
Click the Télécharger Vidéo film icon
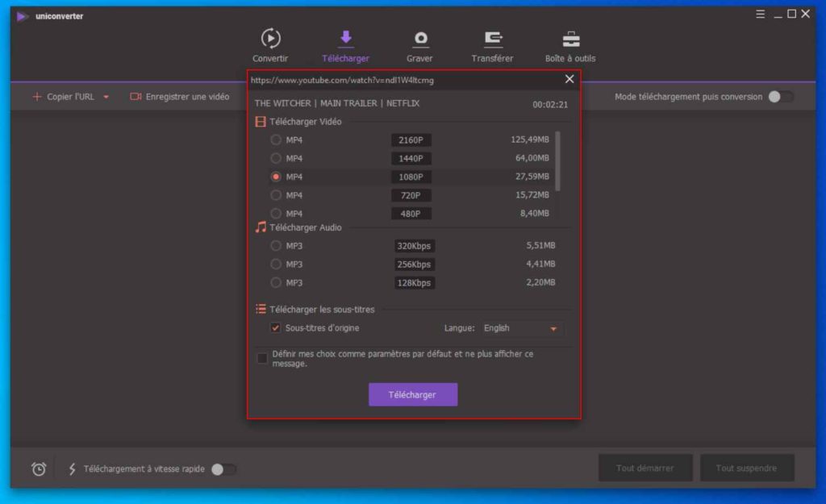(x=261, y=122)
